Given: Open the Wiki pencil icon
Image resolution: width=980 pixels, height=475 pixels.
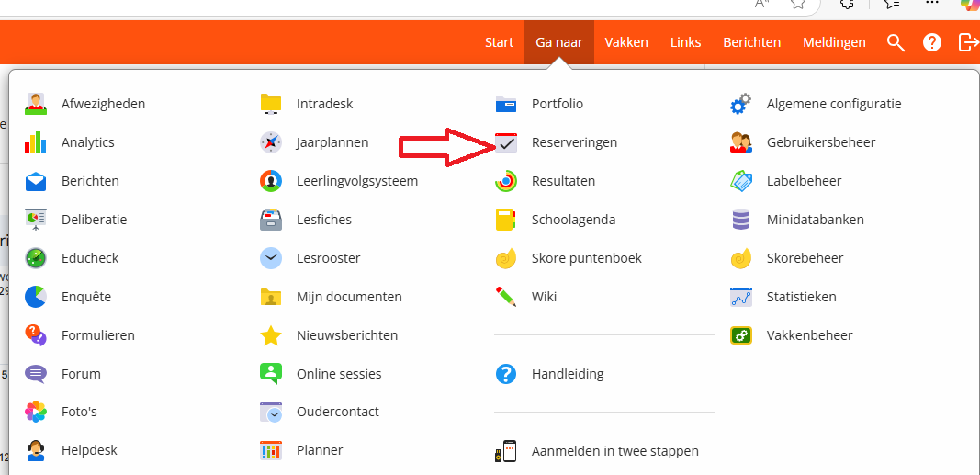Looking at the screenshot, I should (506, 297).
